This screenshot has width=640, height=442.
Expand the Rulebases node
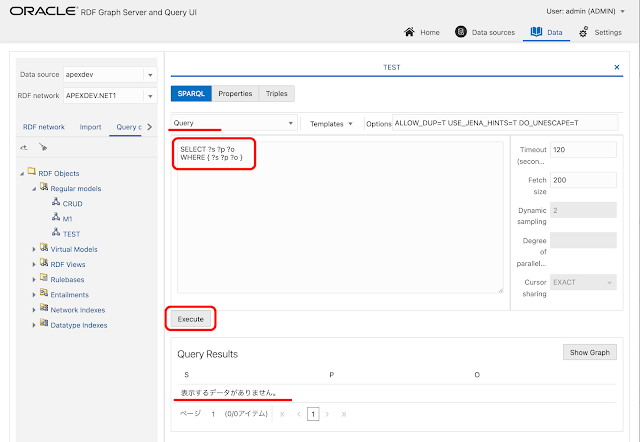tap(34, 280)
